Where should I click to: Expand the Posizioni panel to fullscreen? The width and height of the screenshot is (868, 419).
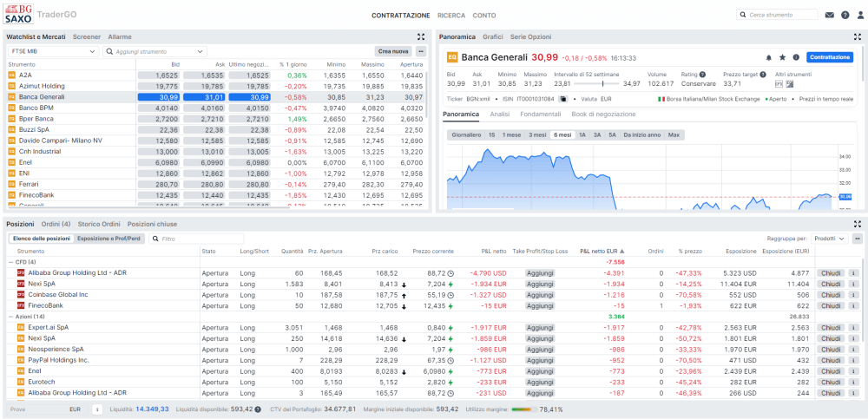click(x=858, y=224)
